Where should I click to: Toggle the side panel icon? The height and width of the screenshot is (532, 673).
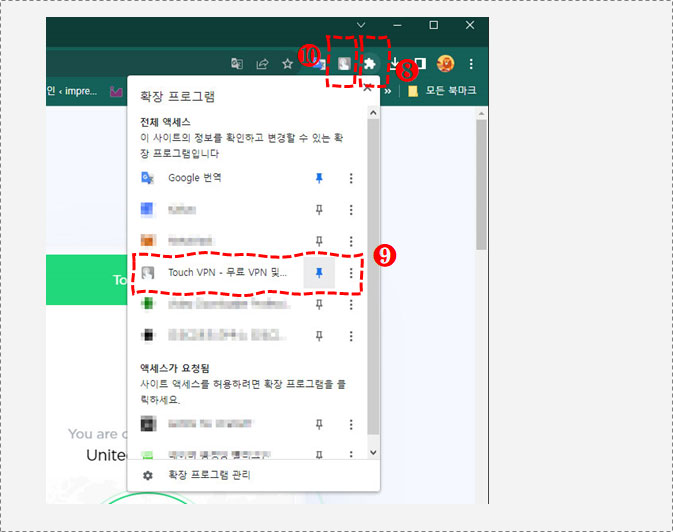[421, 64]
